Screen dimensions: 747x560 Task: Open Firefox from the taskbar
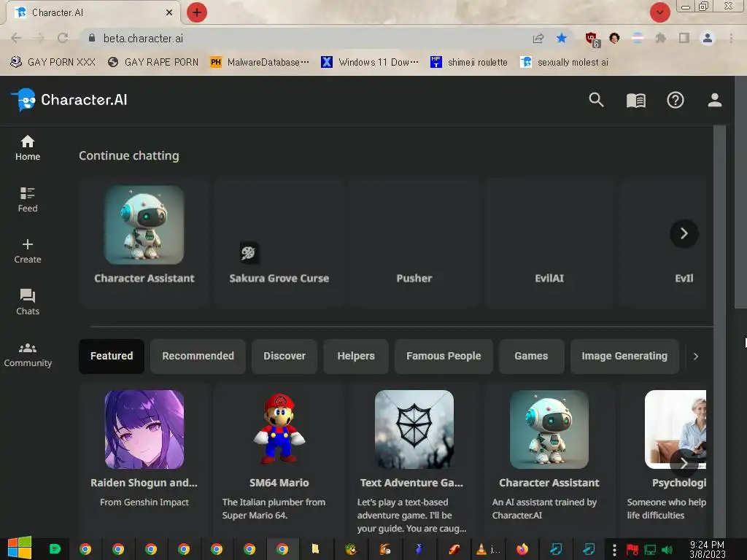pos(522,549)
